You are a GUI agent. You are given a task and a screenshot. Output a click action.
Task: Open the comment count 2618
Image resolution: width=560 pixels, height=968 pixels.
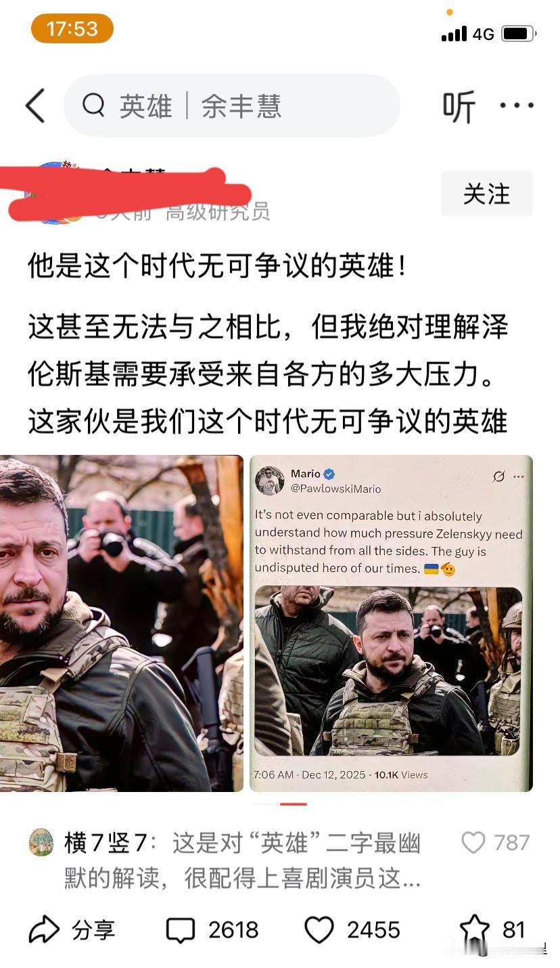tap(233, 930)
